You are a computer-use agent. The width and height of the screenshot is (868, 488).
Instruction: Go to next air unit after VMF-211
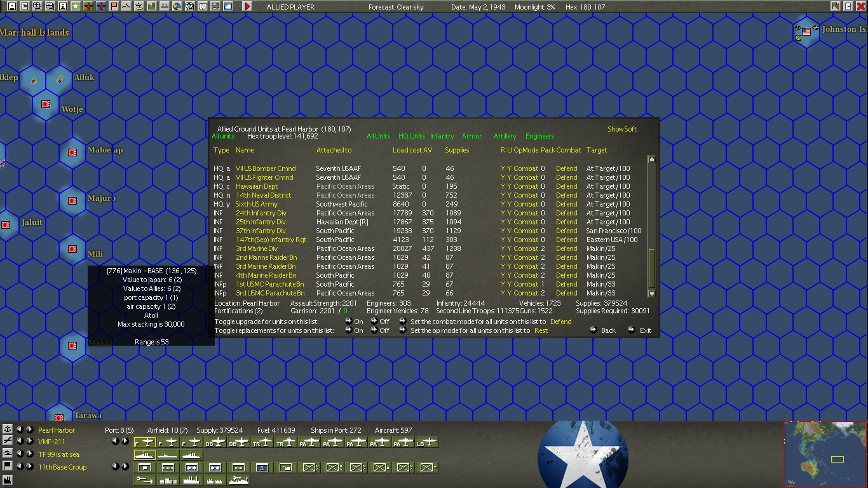29,441
